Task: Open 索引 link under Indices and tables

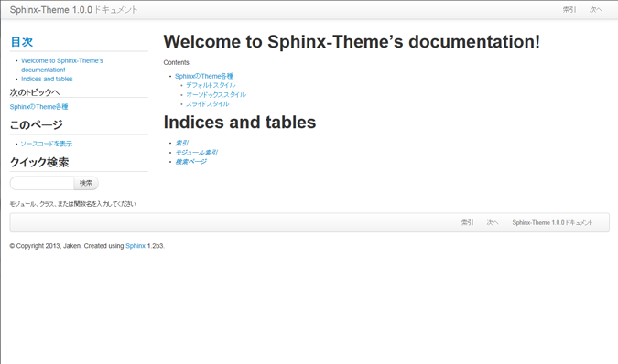Action: (181, 143)
